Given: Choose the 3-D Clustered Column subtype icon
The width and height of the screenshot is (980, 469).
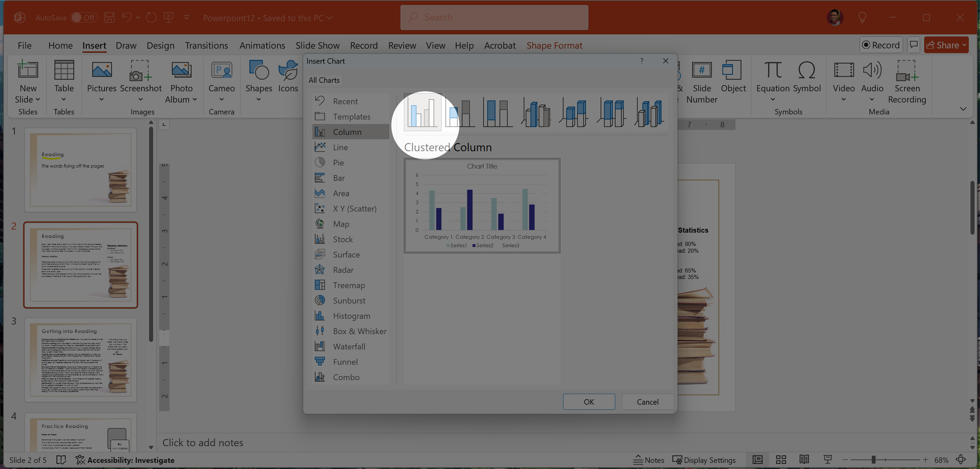Looking at the screenshot, I should tap(536, 113).
